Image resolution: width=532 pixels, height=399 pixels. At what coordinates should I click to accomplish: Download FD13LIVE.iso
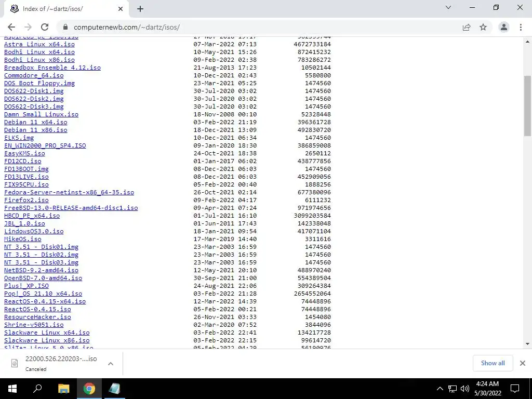point(26,177)
